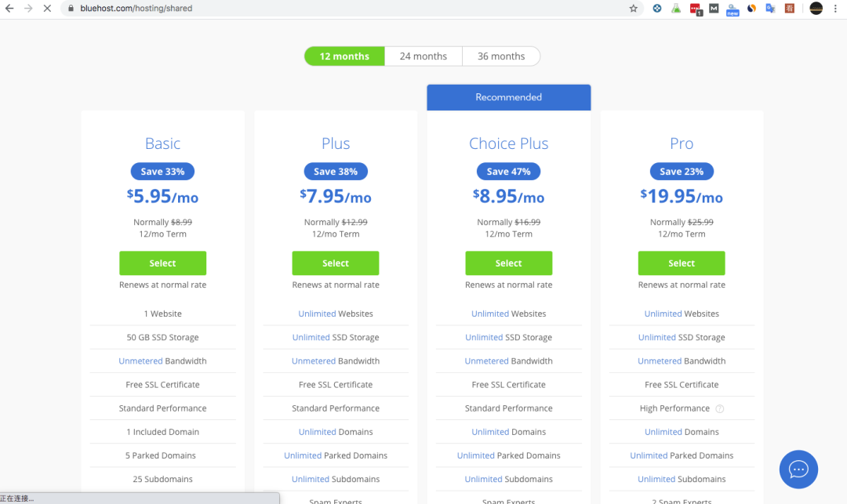Viewport: 847px width, 504px height.
Task: Open the Chrome profile avatar
Action: tap(816, 8)
